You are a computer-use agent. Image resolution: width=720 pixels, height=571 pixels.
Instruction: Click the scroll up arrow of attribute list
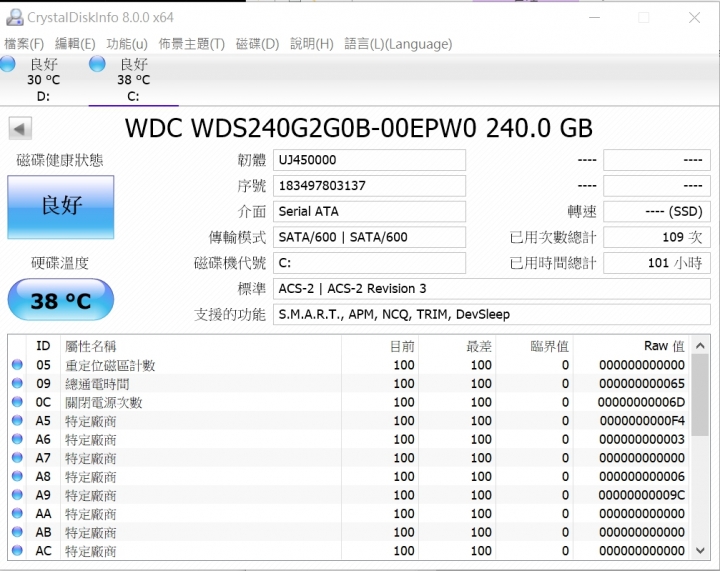coord(700,346)
